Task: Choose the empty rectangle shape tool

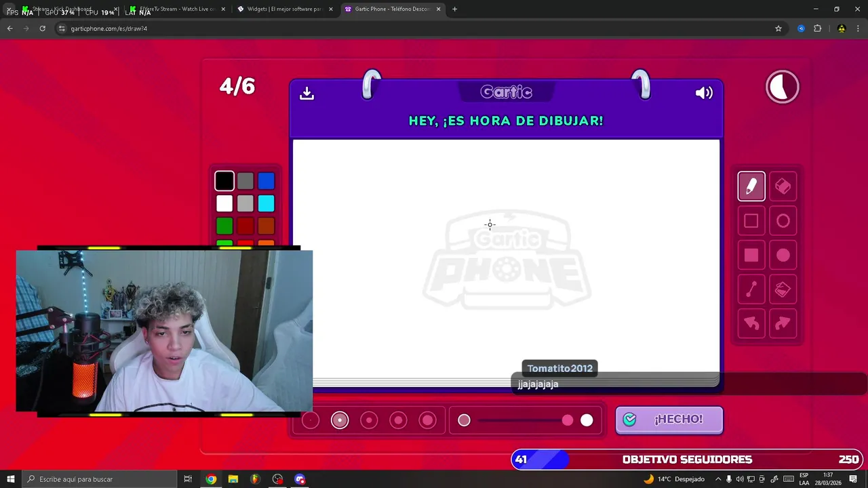Action: click(x=751, y=221)
